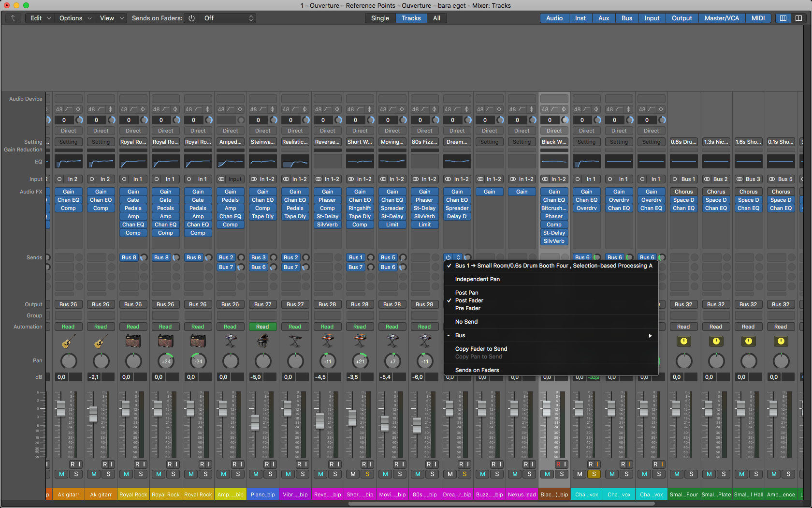Solo the first Cha...vox channel
Viewport: 812px width, 508px height.
point(594,474)
